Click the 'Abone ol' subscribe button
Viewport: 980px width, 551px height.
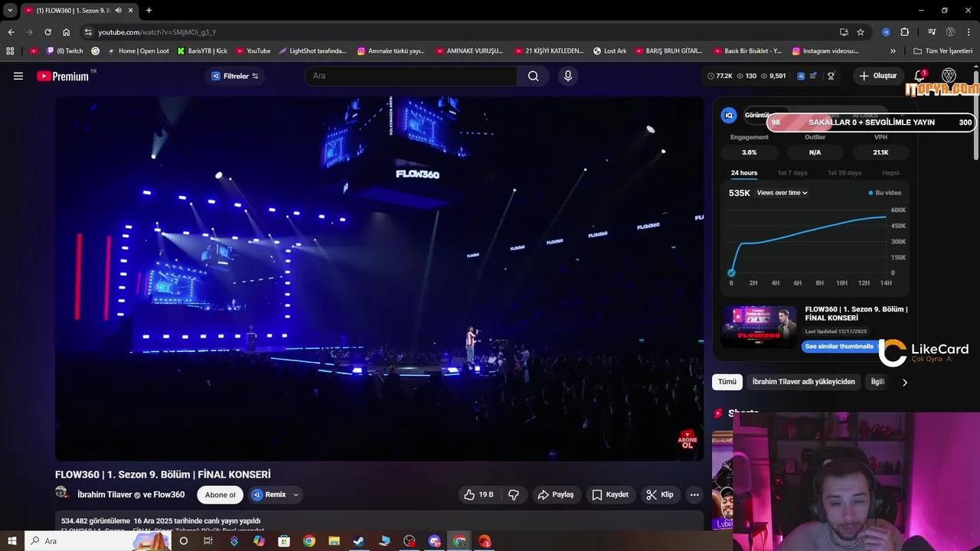220,495
